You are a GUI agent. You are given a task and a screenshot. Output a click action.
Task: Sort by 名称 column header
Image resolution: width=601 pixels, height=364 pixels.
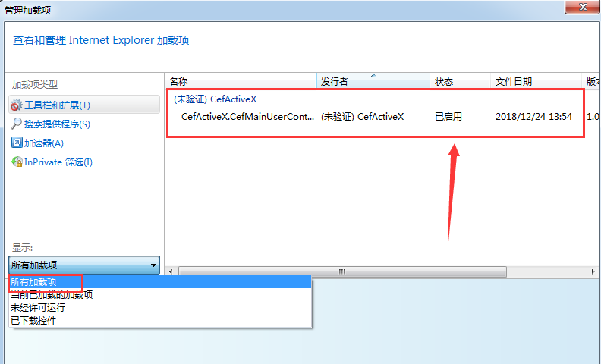click(241, 81)
